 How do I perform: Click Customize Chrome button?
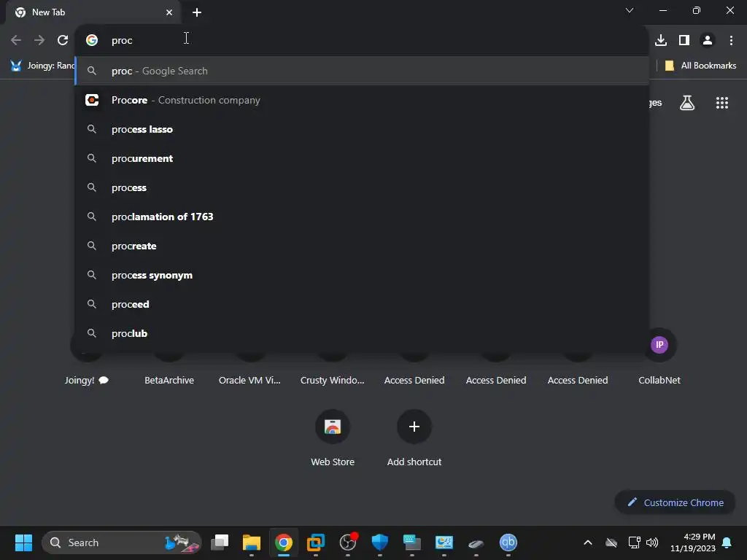(x=675, y=502)
